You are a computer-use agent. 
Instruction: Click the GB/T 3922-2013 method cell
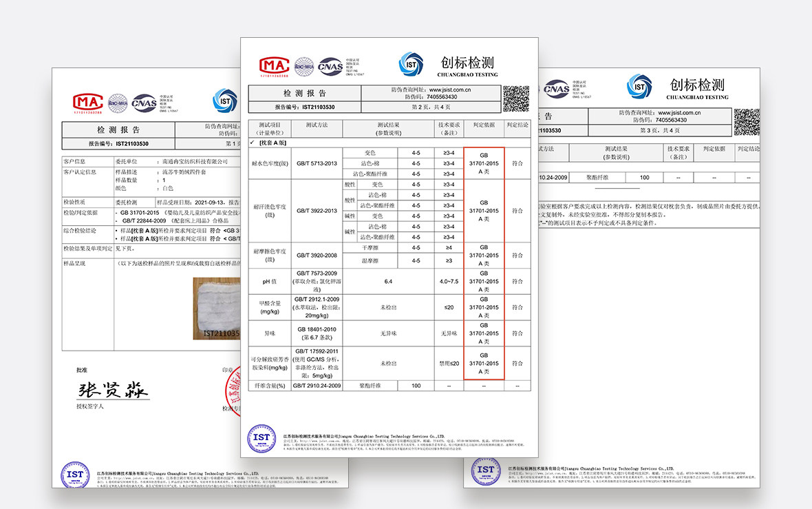[317, 211]
